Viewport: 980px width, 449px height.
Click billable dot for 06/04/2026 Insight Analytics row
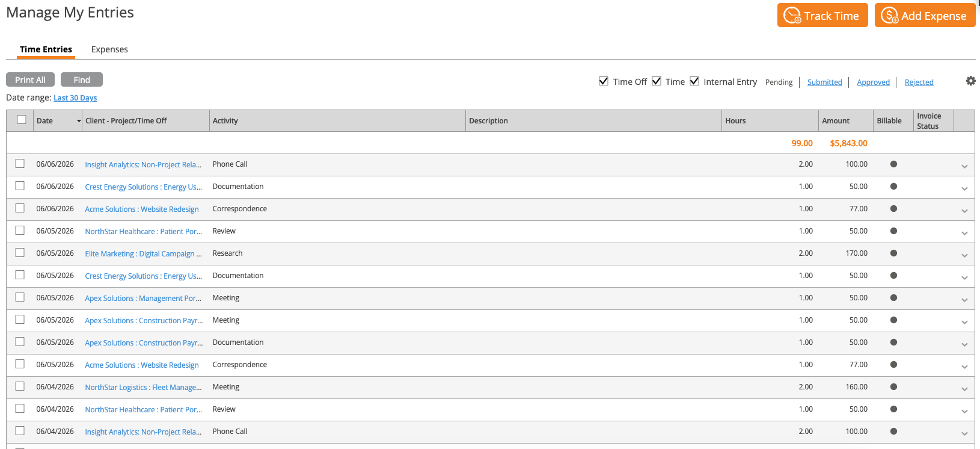[893, 432]
